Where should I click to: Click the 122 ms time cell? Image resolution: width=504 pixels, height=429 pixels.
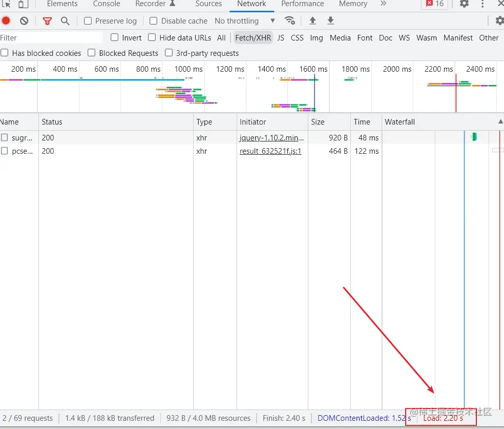click(x=366, y=151)
